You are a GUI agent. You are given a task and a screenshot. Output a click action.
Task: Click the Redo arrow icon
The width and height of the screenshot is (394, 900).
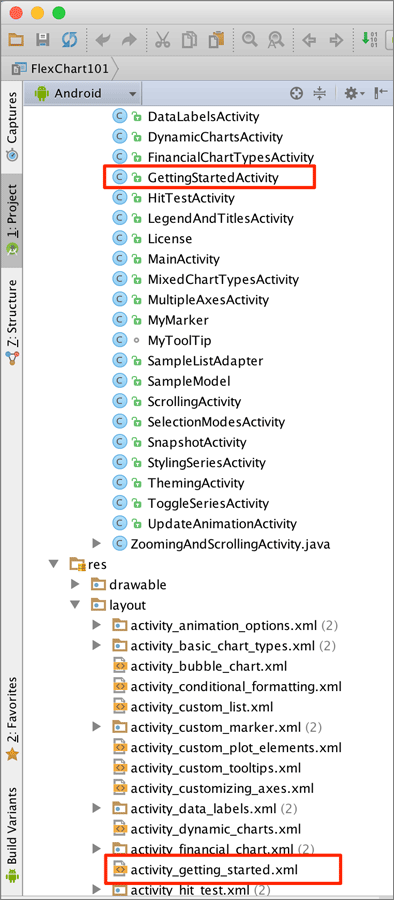(129, 40)
